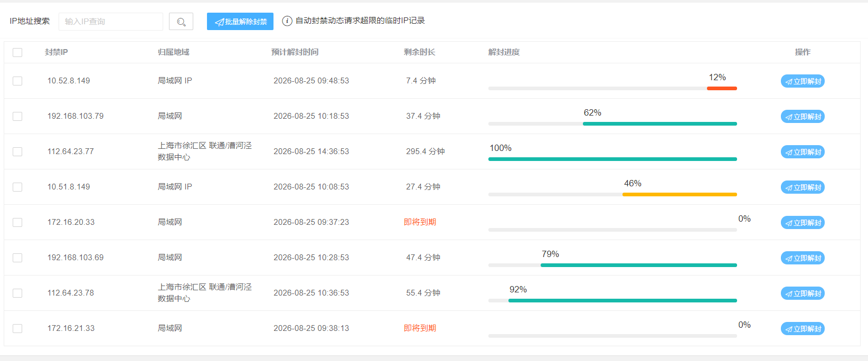
Task: Click unblock time 2026-08-25 14:36:53
Action: [x=312, y=151]
